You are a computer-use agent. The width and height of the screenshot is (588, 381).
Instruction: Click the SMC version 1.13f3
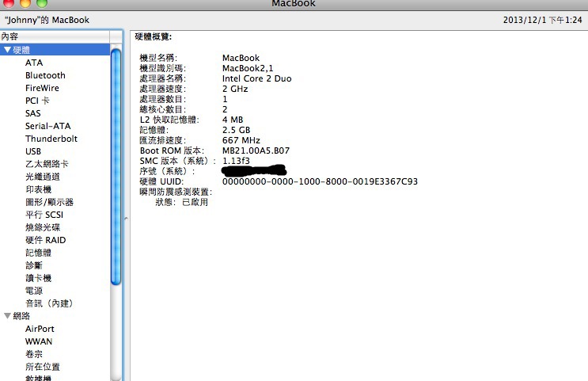point(236,161)
